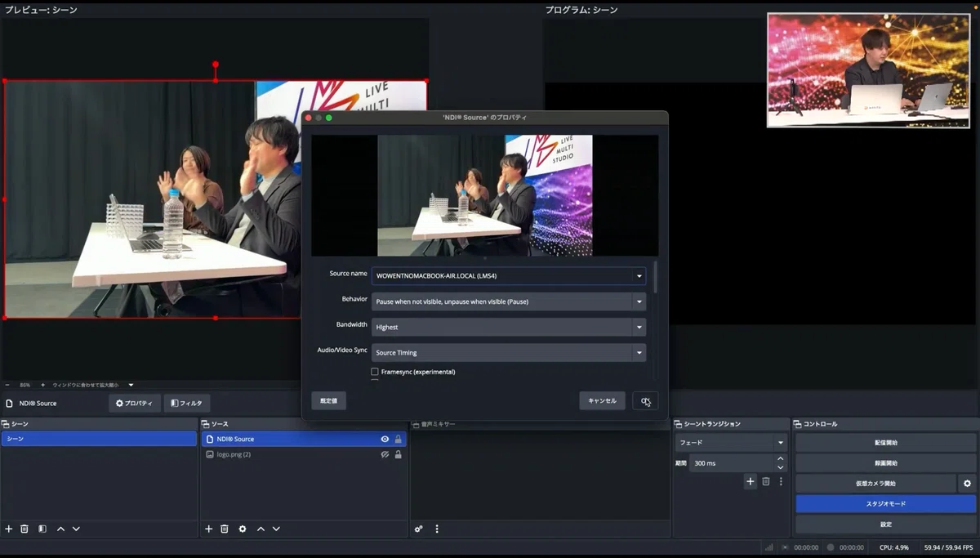This screenshot has height=558, width=980.
Task: Add a scene transition with plus icon
Action: pyautogui.click(x=750, y=481)
